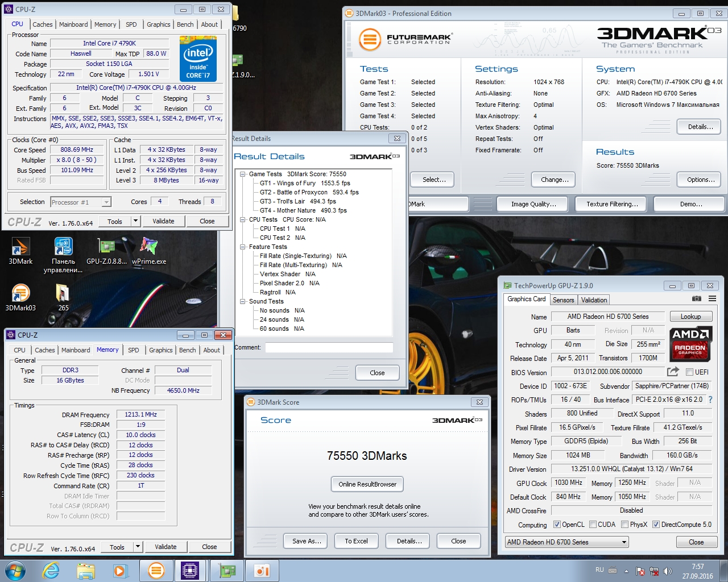Viewport: 728px width, 582px height.
Task: Click the Online ResultBrowser button
Action: 367,484
